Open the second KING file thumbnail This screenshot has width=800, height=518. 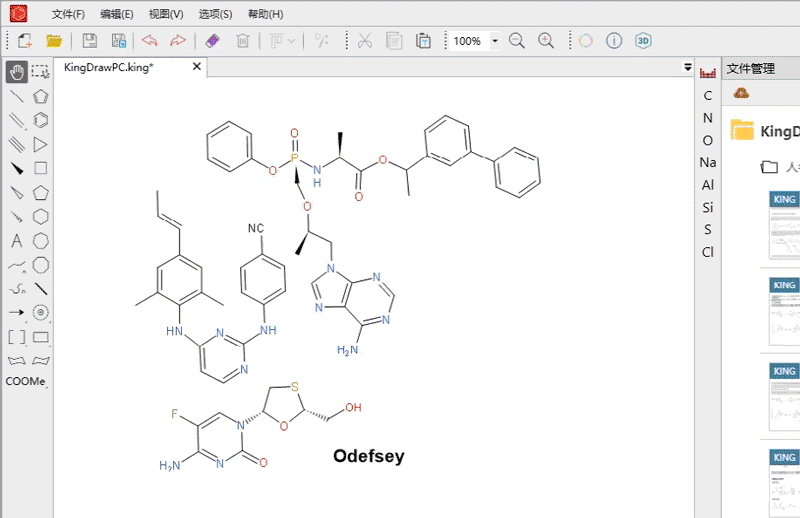pos(784,311)
